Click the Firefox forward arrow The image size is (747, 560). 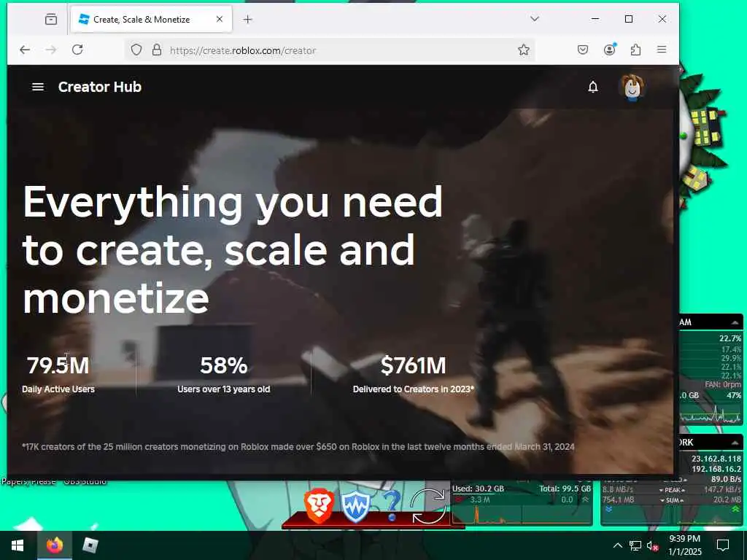(x=51, y=50)
